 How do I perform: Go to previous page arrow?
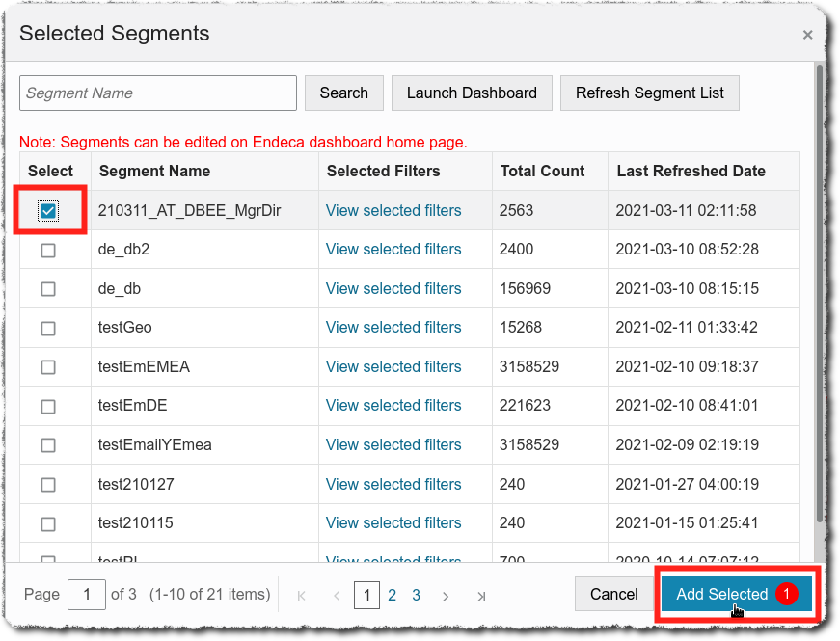point(336,596)
